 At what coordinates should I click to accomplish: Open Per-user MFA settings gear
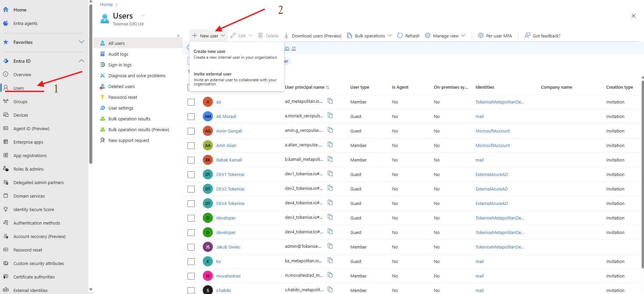click(481, 36)
